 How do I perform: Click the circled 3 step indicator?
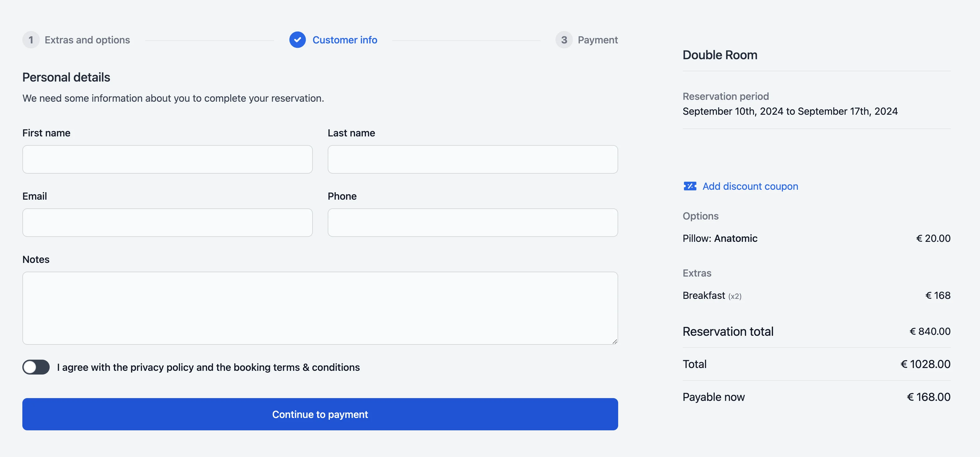pos(564,40)
